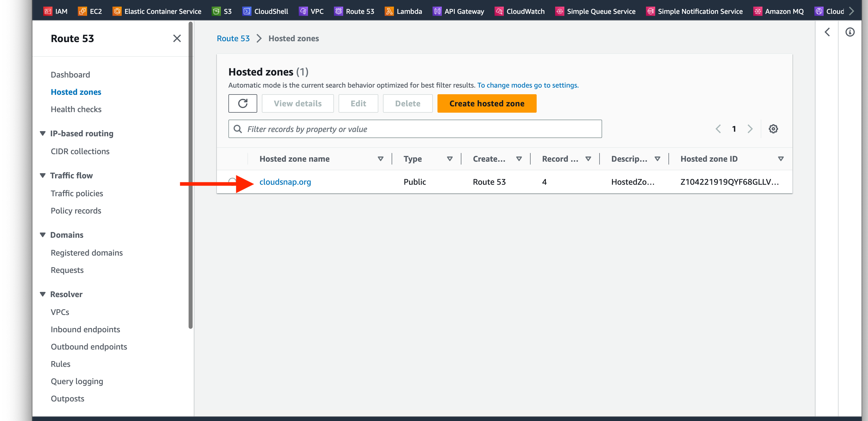Sort by Created by column arrow

click(519, 159)
